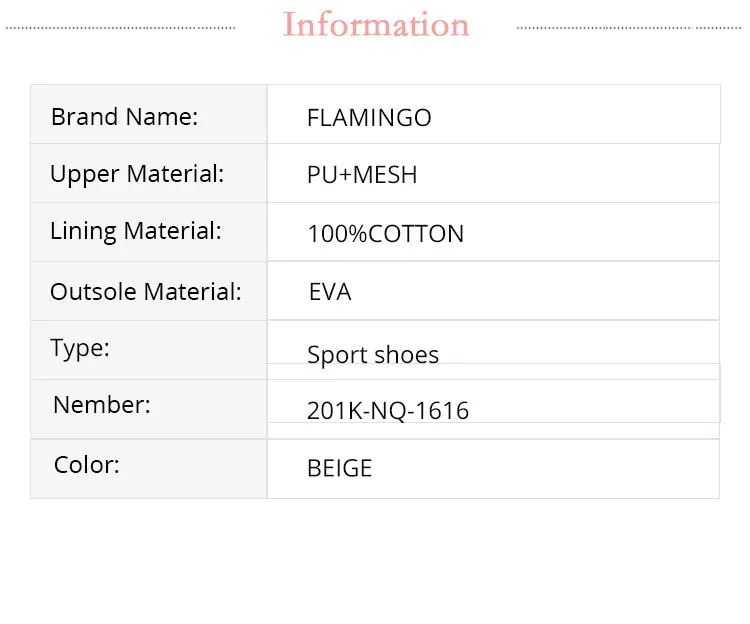This screenshot has height=624, width=750.
Task: Select the Upper Material label
Action: (x=137, y=174)
